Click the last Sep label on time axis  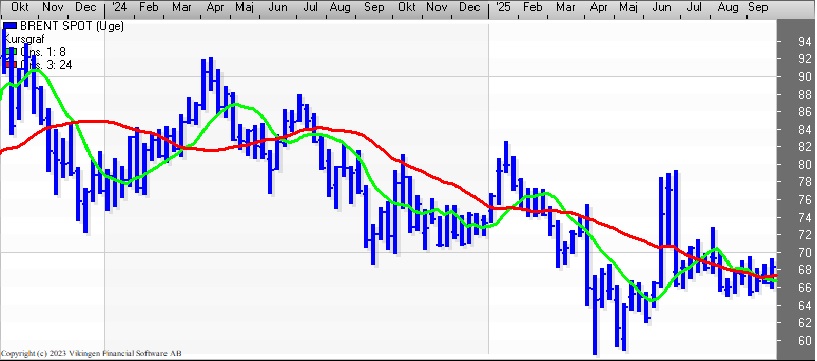758,7
